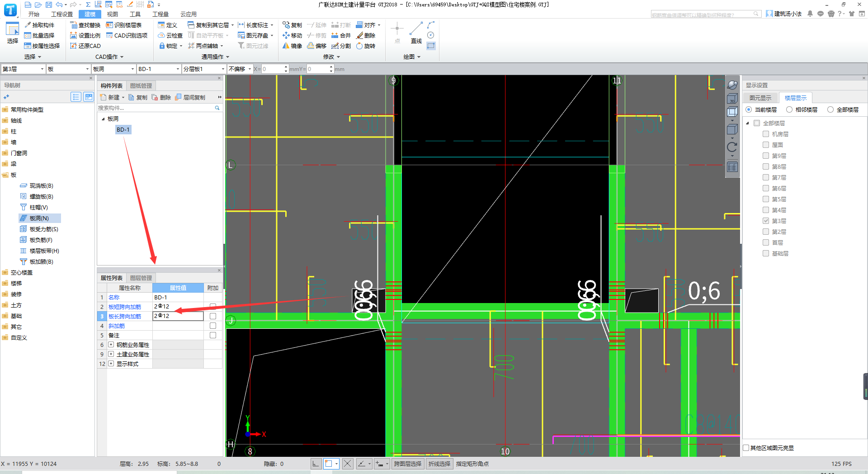Screen dimensions: 868x474
Task: Check the 首层 floor checkbox
Action: 766,242
